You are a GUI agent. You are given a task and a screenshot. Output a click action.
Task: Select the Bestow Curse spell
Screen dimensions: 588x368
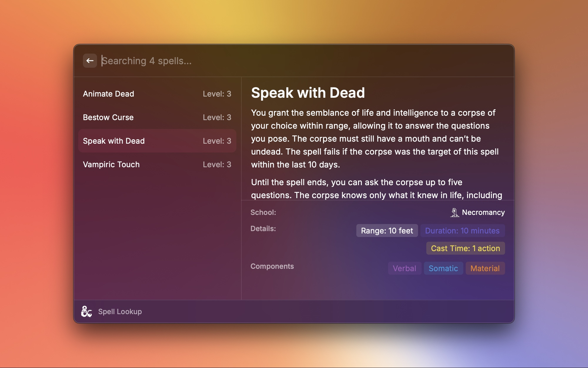tap(157, 117)
